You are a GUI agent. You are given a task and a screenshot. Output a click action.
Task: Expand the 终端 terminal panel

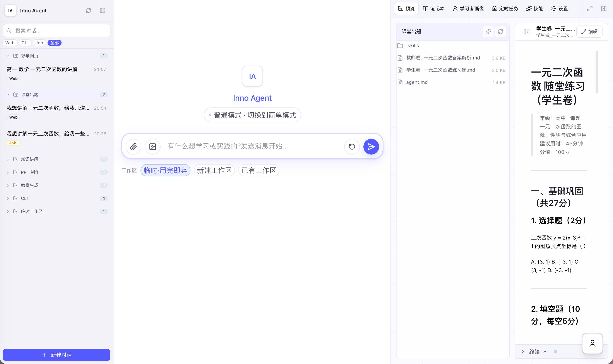[x=534, y=352]
